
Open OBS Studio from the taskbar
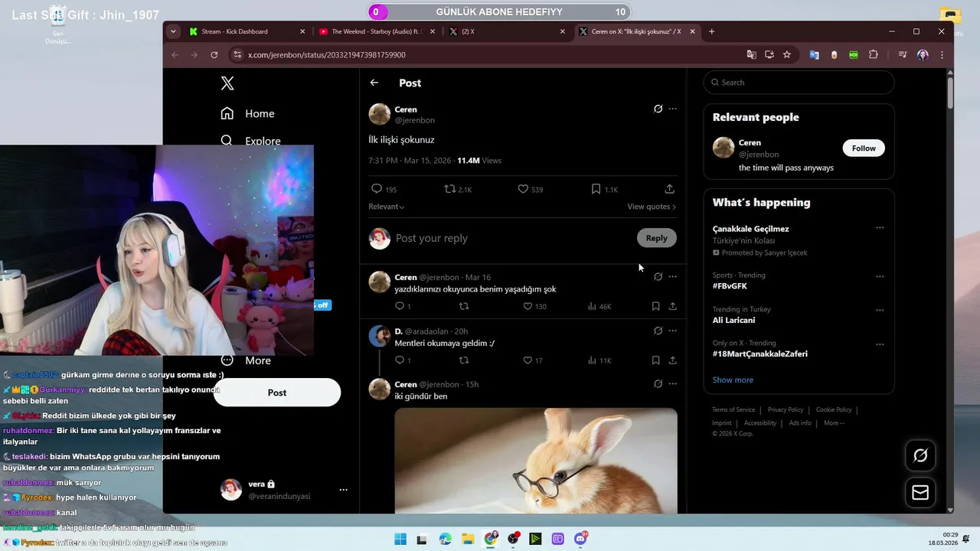click(x=513, y=539)
